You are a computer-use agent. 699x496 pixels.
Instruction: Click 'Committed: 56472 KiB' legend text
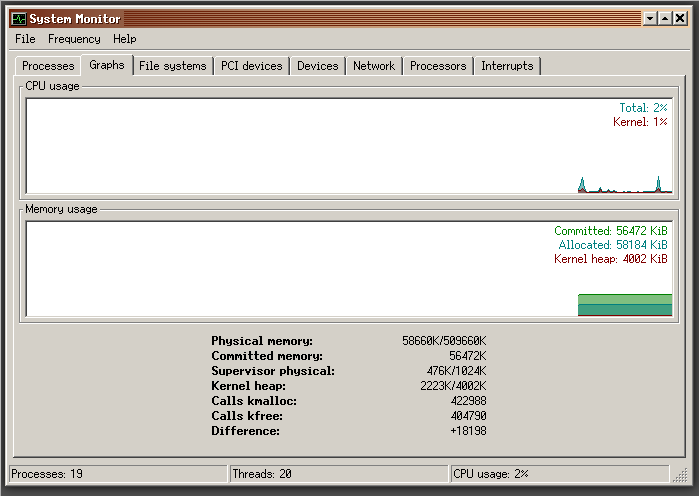(611, 231)
